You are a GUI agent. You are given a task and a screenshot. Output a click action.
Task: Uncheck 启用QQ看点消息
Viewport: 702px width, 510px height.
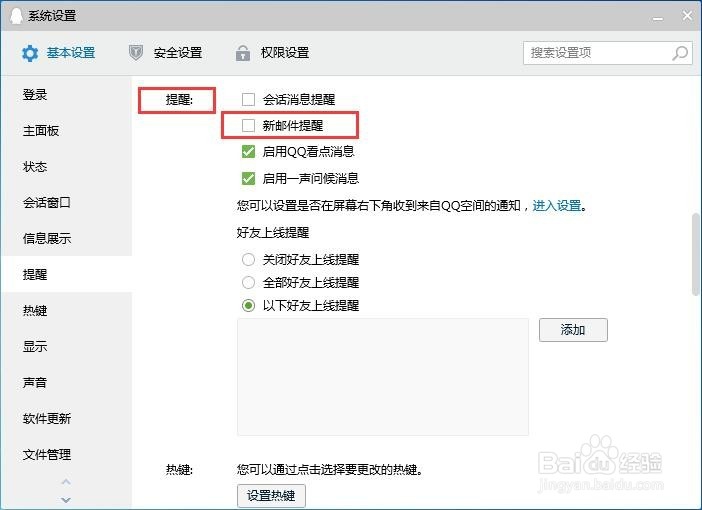point(248,152)
